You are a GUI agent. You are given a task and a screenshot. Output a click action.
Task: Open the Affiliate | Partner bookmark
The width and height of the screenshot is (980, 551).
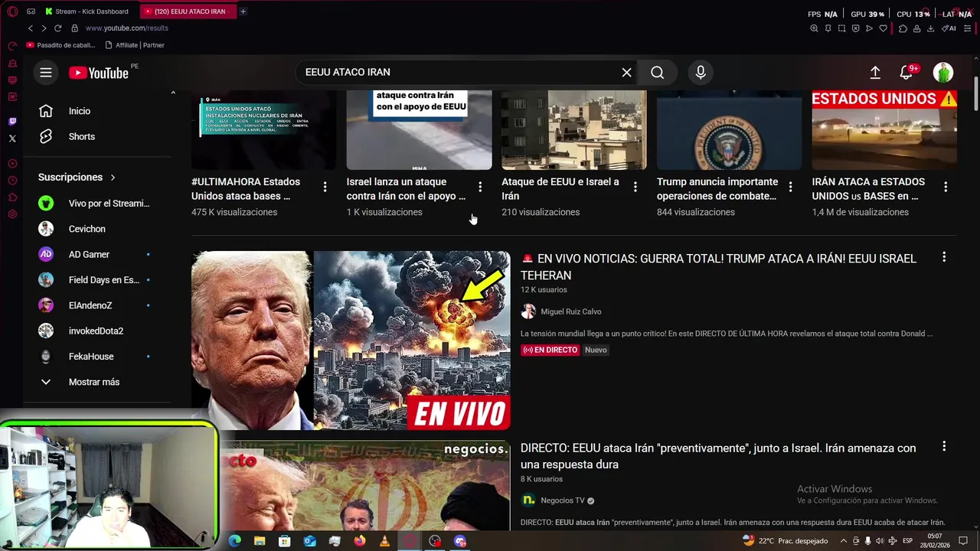[x=135, y=45]
